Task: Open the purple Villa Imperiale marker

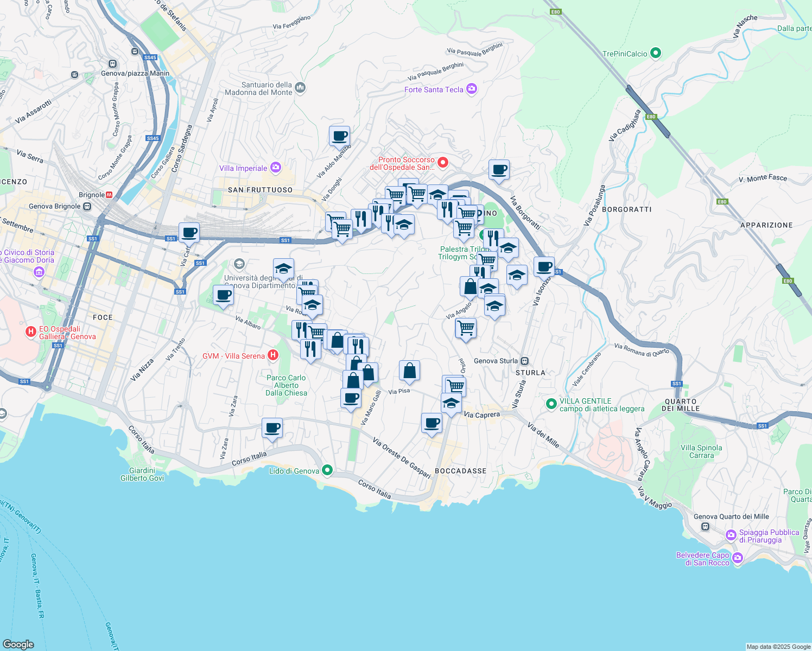Action: tap(276, 168)
